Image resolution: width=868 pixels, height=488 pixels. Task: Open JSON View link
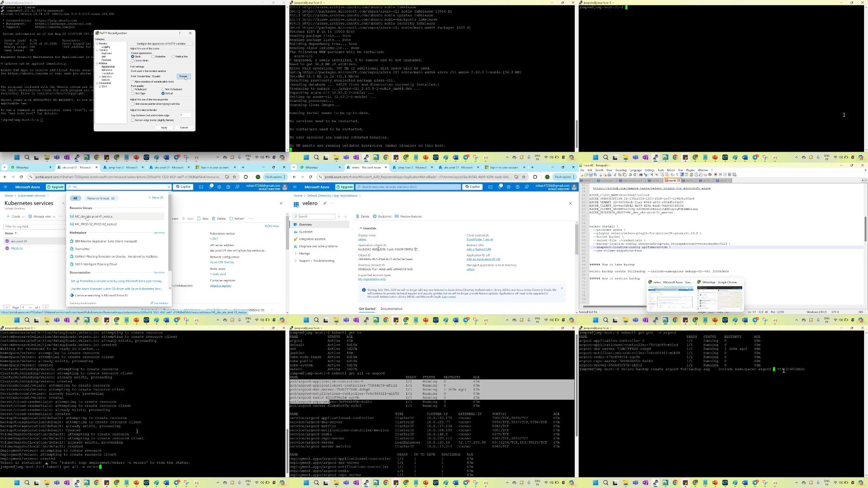(271, 226)
